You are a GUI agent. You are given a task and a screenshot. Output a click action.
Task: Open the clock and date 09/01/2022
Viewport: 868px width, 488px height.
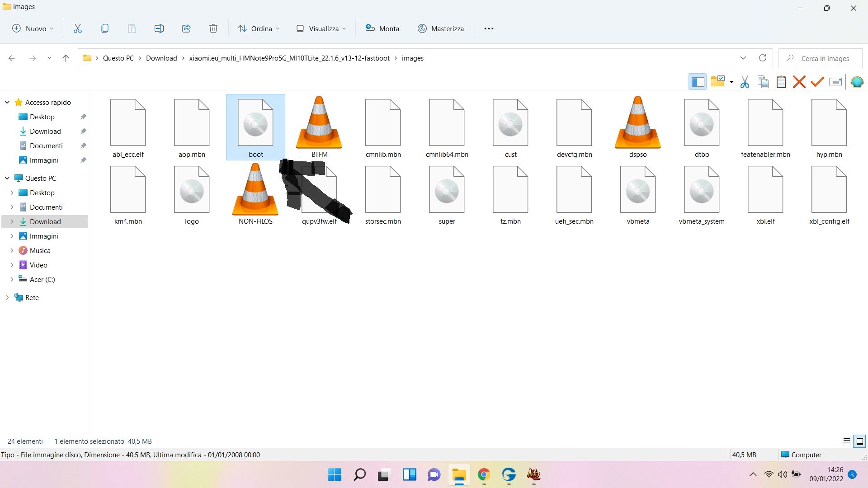click(826, 475)
